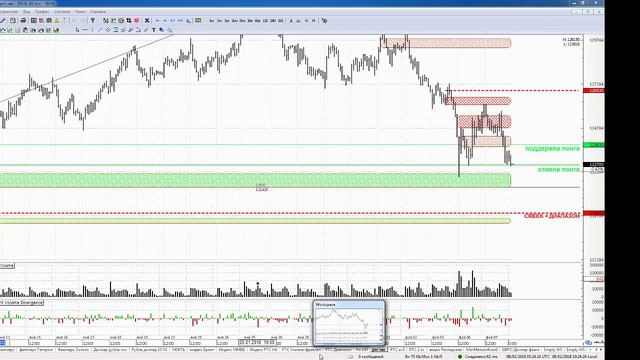Click the red СВЕРХ+ДИАПАЗОН chart label

[x=552, y=215]
